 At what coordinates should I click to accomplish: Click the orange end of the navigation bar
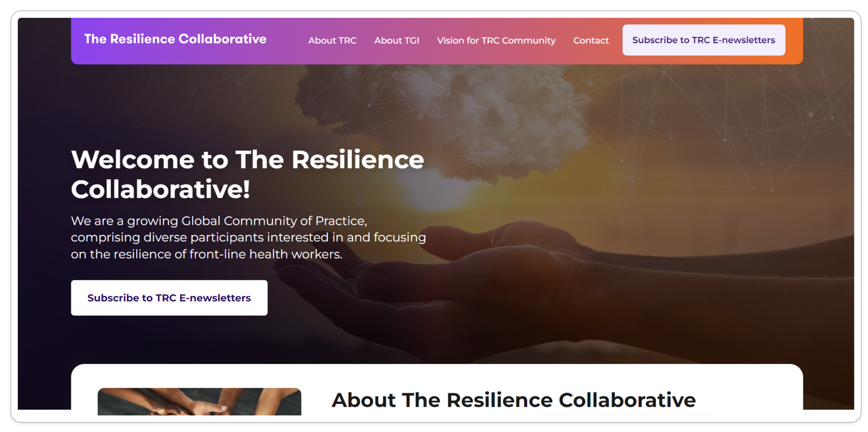(794, 41)
